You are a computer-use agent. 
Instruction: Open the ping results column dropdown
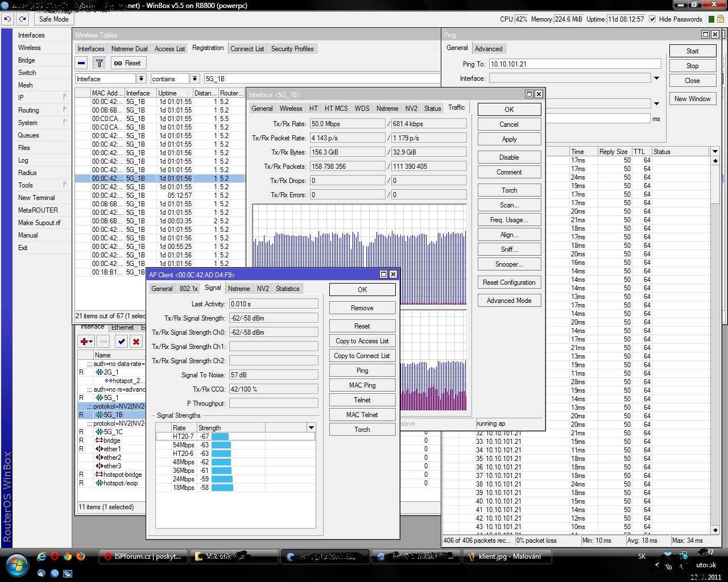tap(715, 151)
